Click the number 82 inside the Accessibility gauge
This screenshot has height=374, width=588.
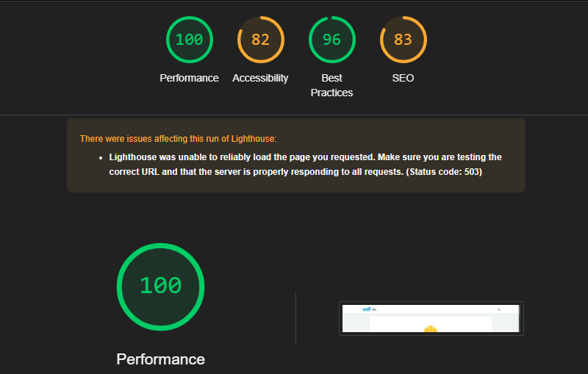(261, 40)
